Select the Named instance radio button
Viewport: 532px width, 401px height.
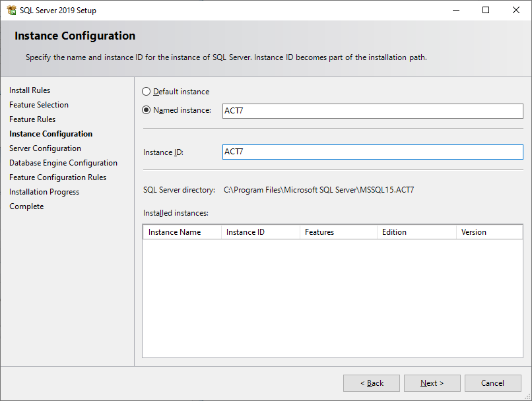tap(146, 110)
